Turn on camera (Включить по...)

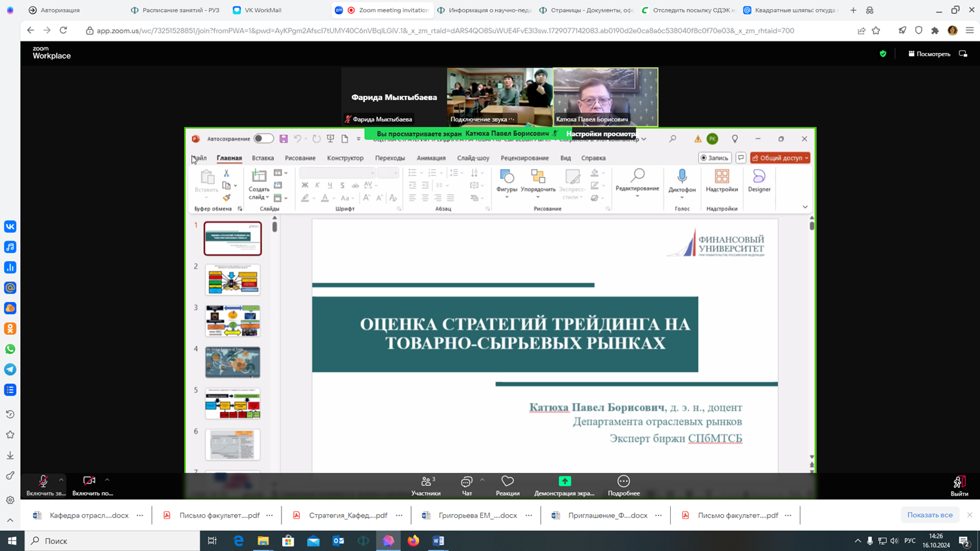tap(90, 486)
